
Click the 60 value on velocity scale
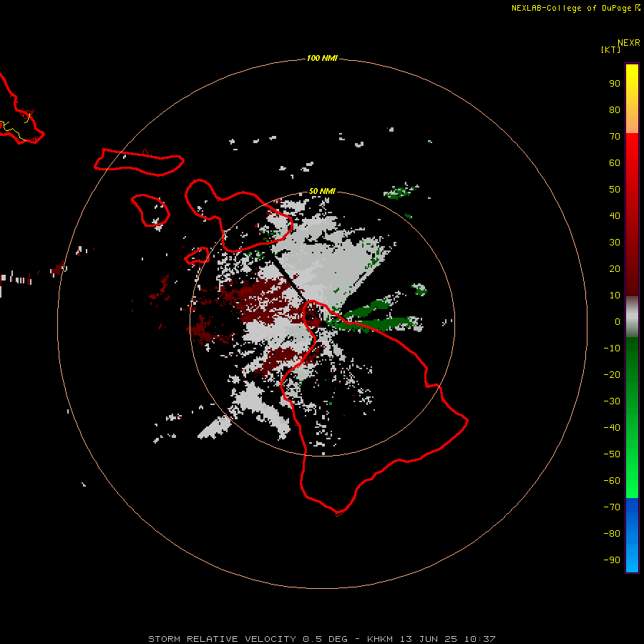pyautogui.click(x=615, y=163)
